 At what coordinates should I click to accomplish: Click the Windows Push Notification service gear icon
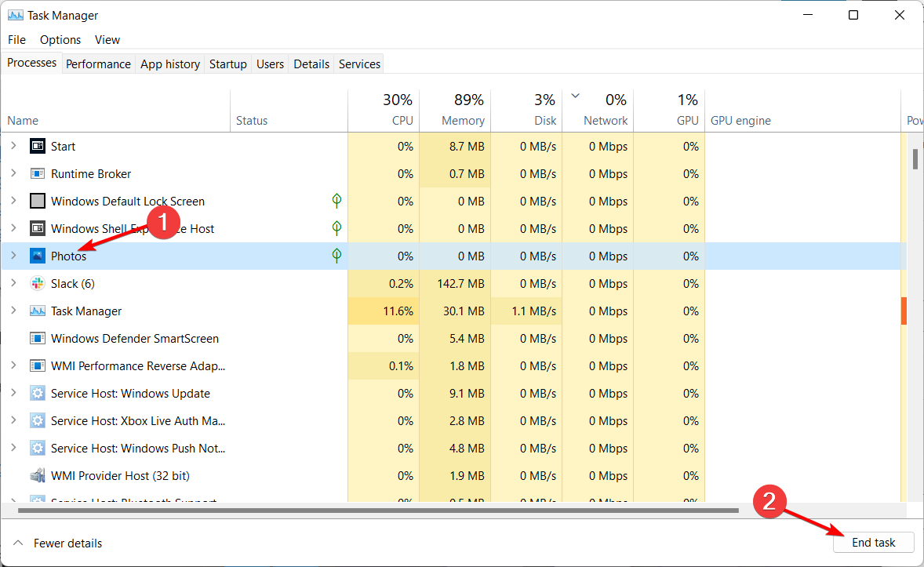click(x=37, y=448)
